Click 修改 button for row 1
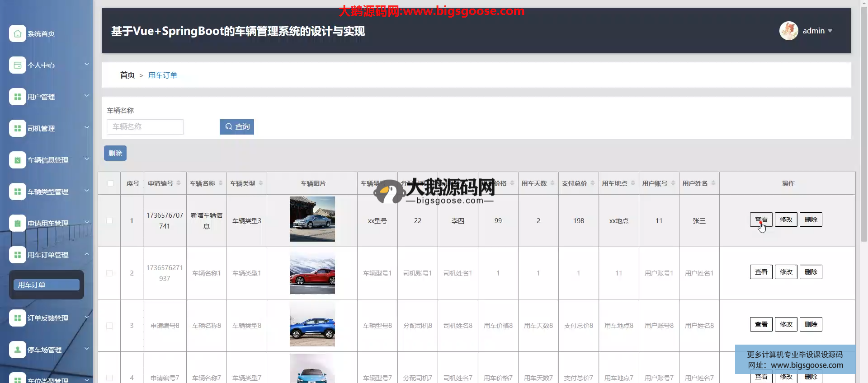Viewport: 868px width, 383px height. [786, 220]
